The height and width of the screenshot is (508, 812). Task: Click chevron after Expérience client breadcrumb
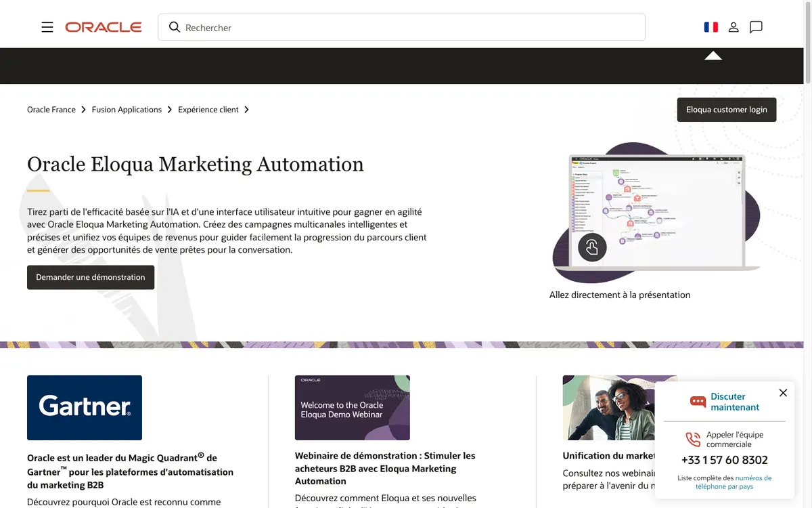246,110
